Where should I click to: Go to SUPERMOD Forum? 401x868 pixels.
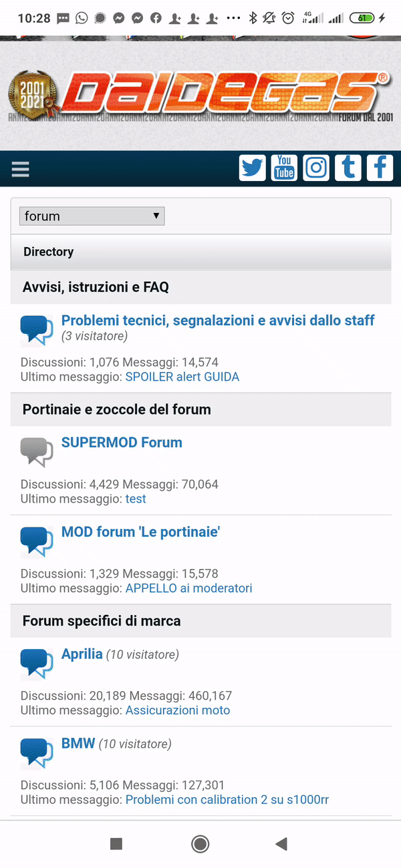point(122,442)
